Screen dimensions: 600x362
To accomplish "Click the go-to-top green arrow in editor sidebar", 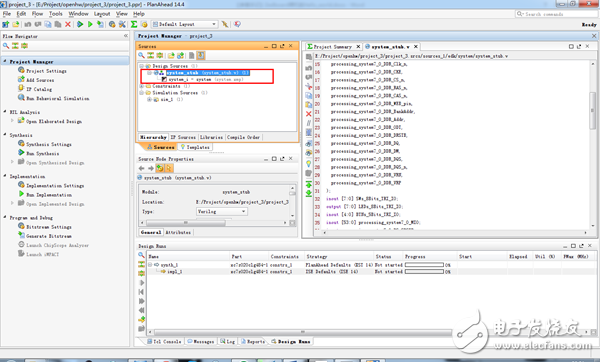I will (x=309, y=184).
